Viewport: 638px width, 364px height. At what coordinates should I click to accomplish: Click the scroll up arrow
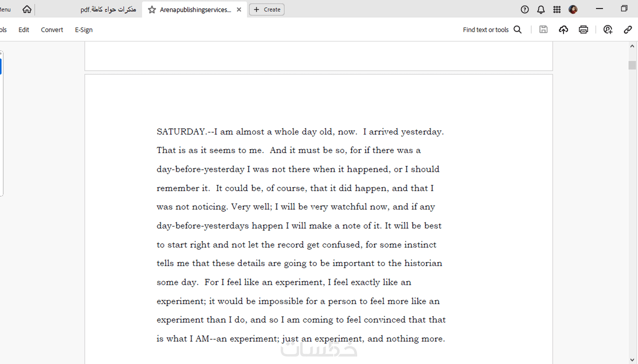[x=632, y=46]
